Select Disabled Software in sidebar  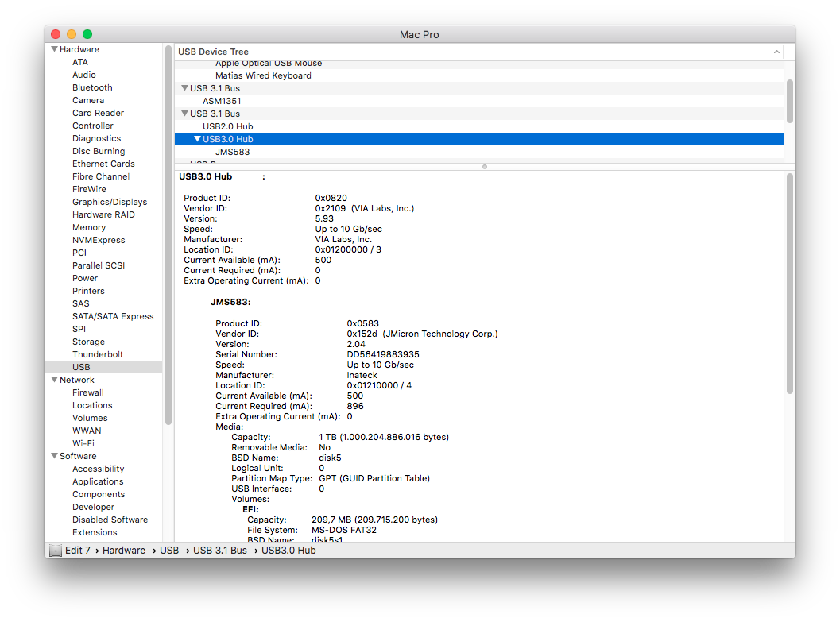(x=110, y=520)
